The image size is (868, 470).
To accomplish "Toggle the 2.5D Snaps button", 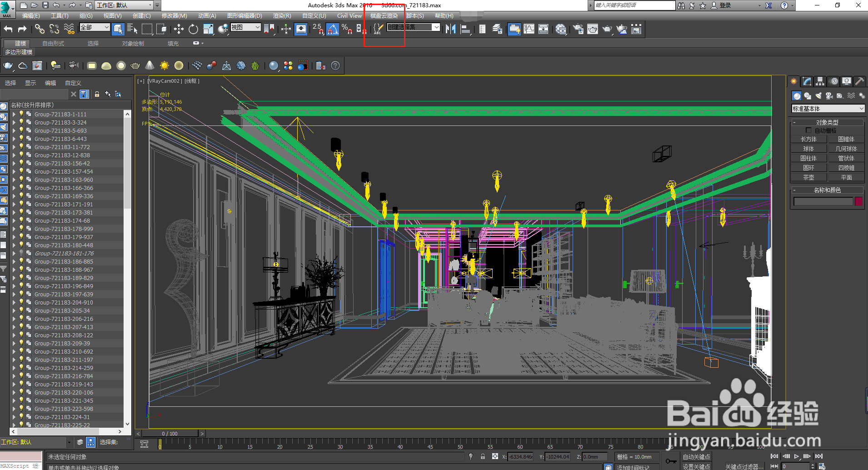I will (x=318, y=29).
